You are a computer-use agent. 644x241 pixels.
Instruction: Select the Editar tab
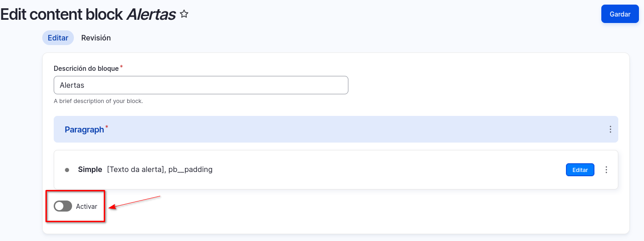click(58, 38)
